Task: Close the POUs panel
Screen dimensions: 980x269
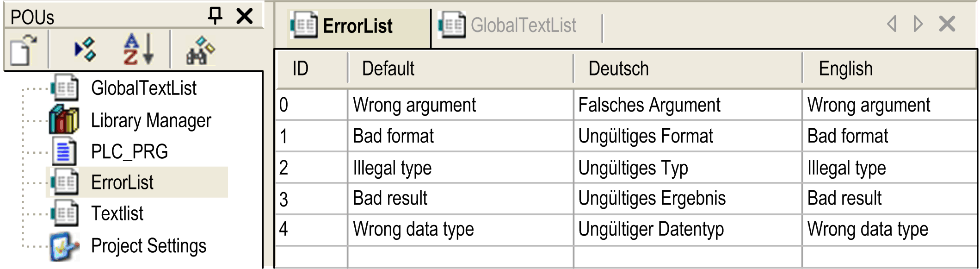Action: [x=245, y=16]
